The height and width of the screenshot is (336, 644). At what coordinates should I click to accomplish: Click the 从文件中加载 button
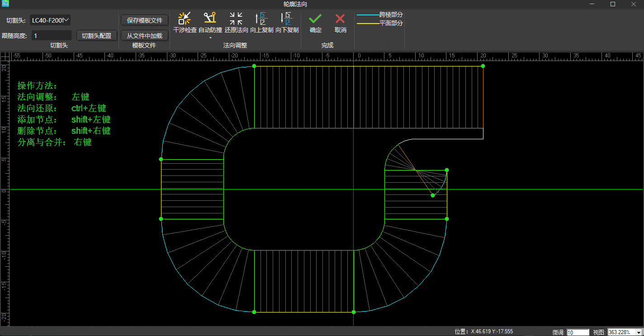144,36
